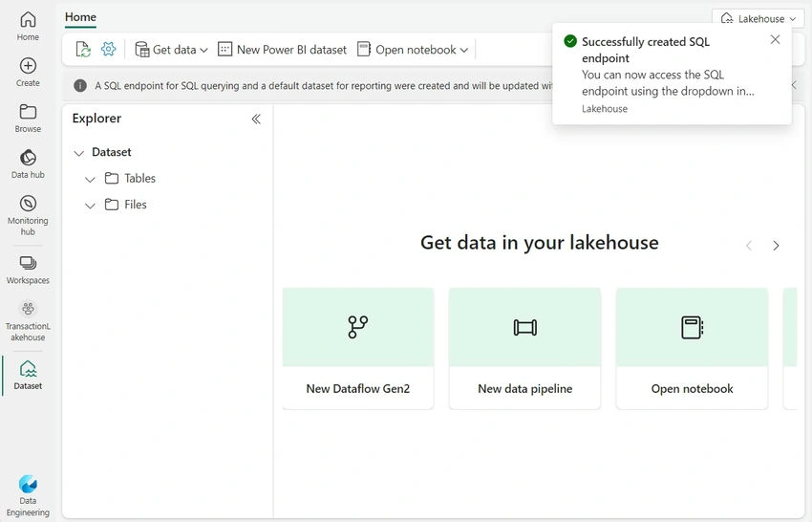Click the notebook icon on card
Screen dimensions: 812x522
692,328
